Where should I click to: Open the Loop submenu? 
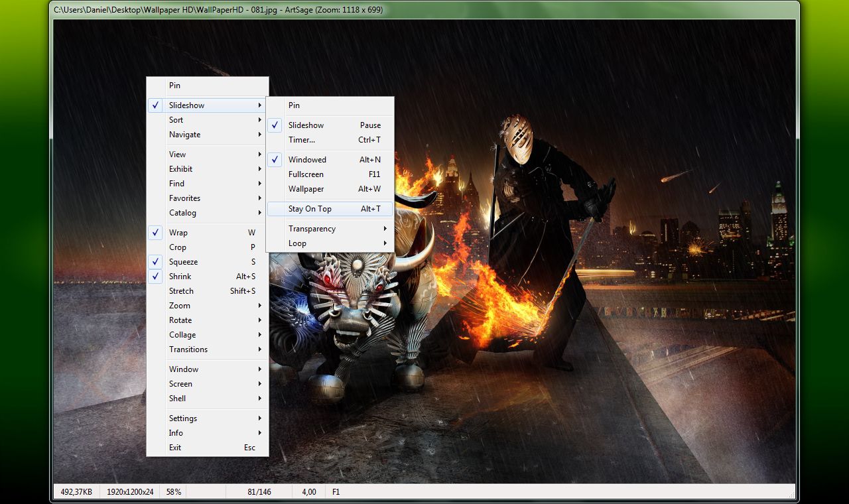pos(330,243)
